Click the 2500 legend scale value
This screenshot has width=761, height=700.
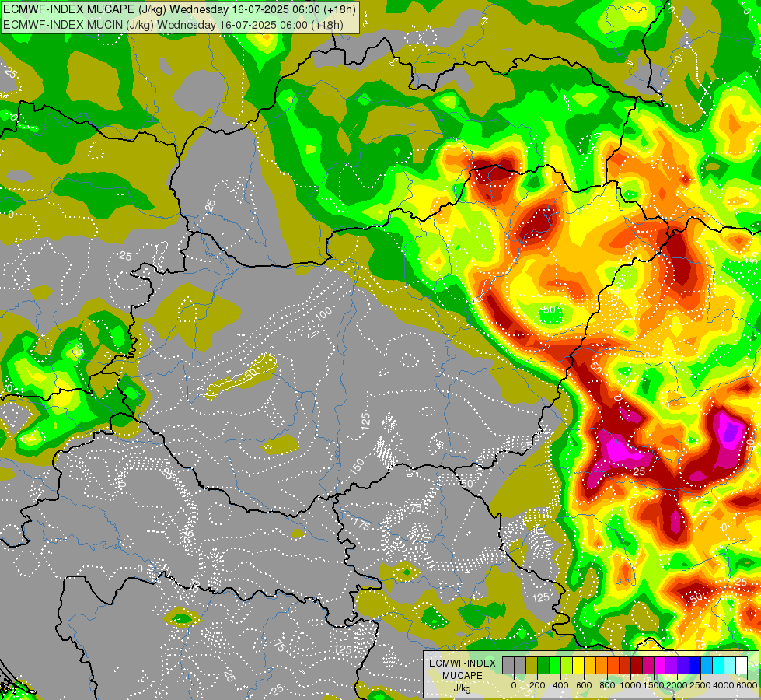click(700, 685)
